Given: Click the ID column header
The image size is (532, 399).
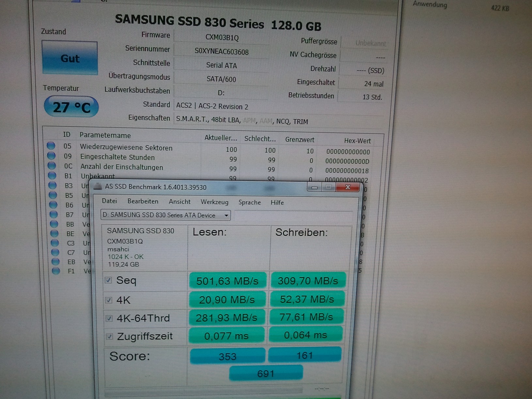Looking at the screenshot, I should tap(67, 134).
